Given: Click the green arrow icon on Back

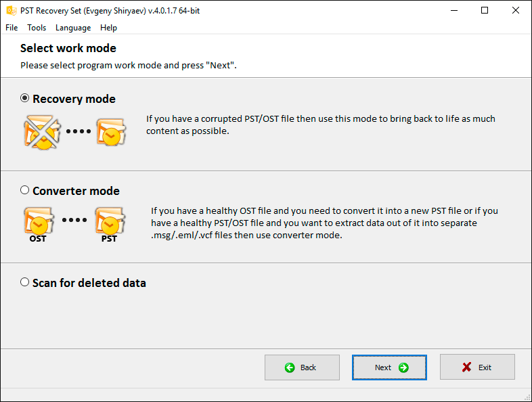Looking at the screenshot, I should pyautogui.click(x=290, y=367).
